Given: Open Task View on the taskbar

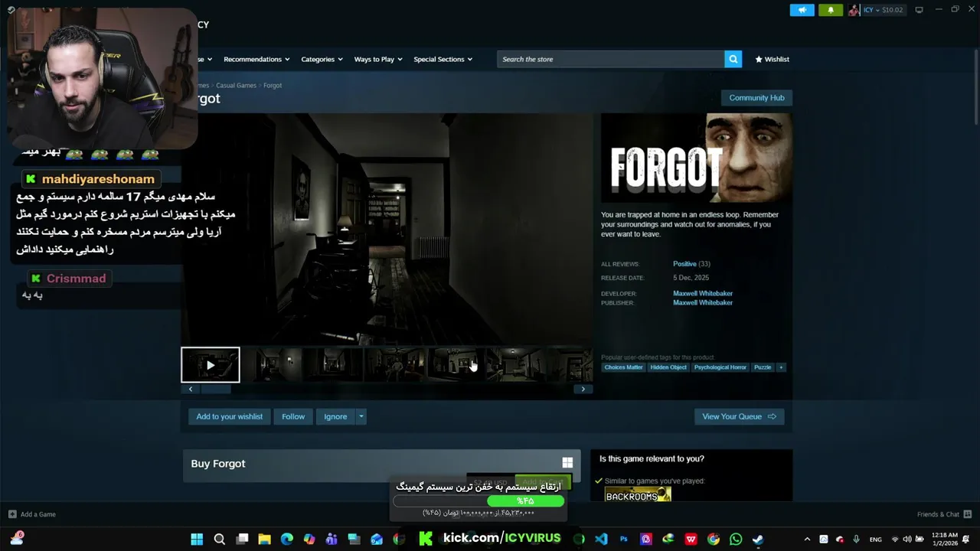Looking at the screenshot, I should coord(242,539).
